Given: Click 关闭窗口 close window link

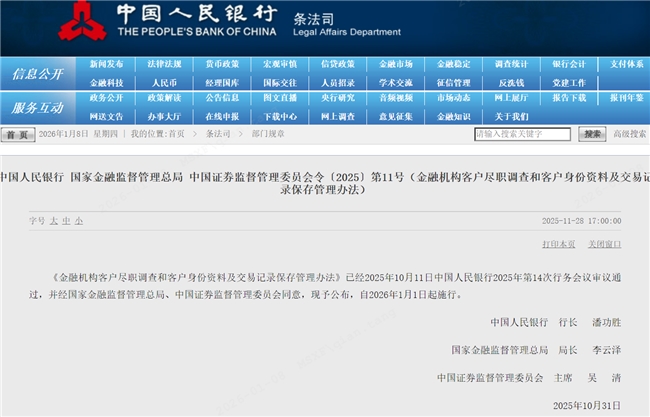Looking at the screenshot, I should coord(604,244).
